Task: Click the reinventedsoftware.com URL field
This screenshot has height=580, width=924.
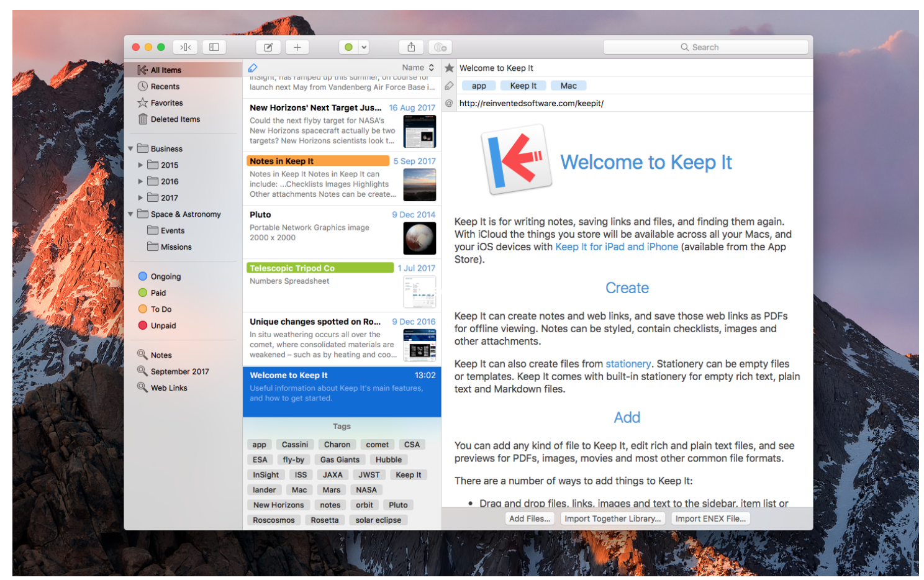Action: click(x=635, y=104)
